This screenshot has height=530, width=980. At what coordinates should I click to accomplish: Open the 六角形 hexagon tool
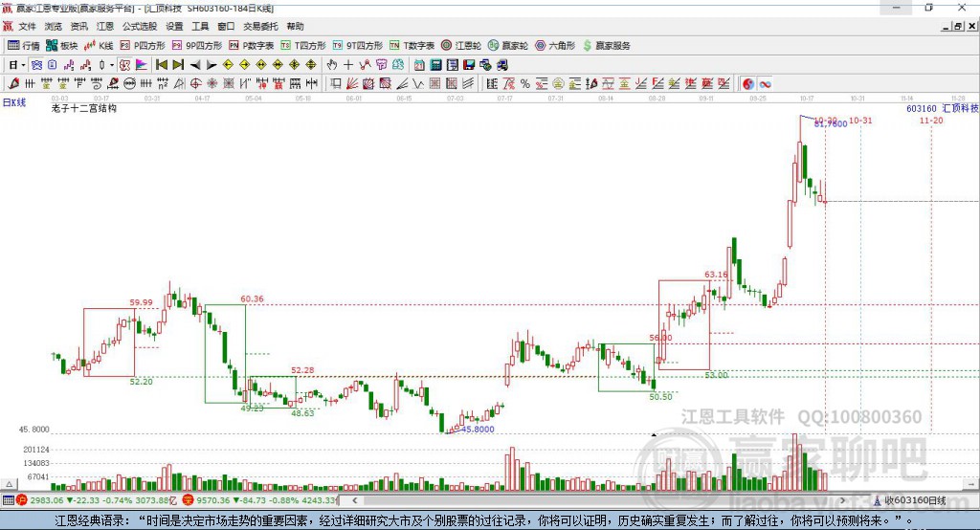tap(555, 46)
